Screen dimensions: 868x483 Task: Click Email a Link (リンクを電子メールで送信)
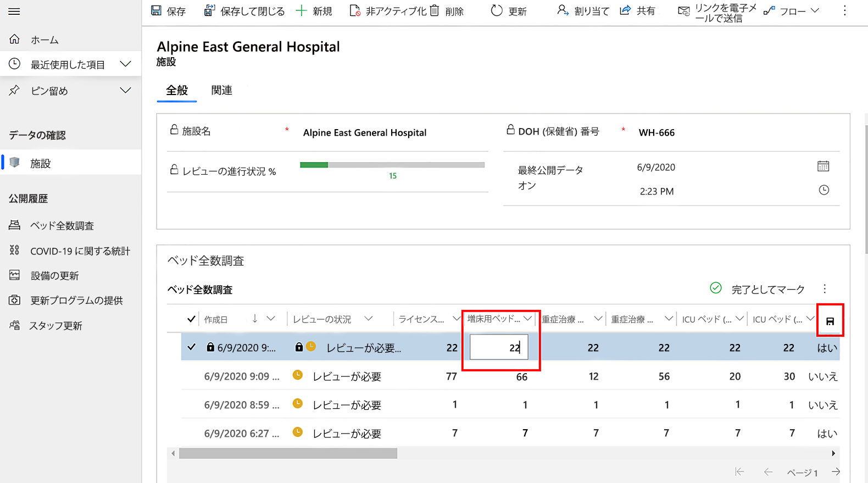(x=717, y=12)
